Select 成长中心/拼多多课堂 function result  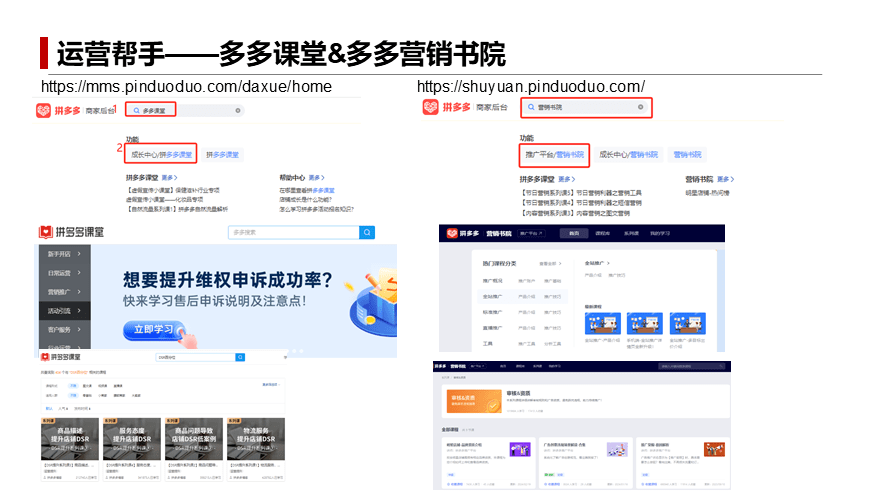(x=161, y=155)
